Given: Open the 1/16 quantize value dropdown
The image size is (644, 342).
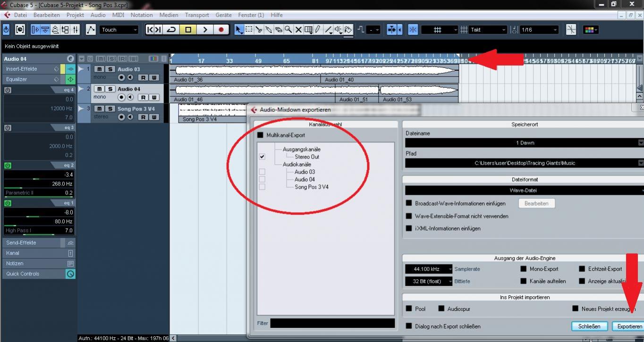Looking at the screenshot, I should pos(539,30).
